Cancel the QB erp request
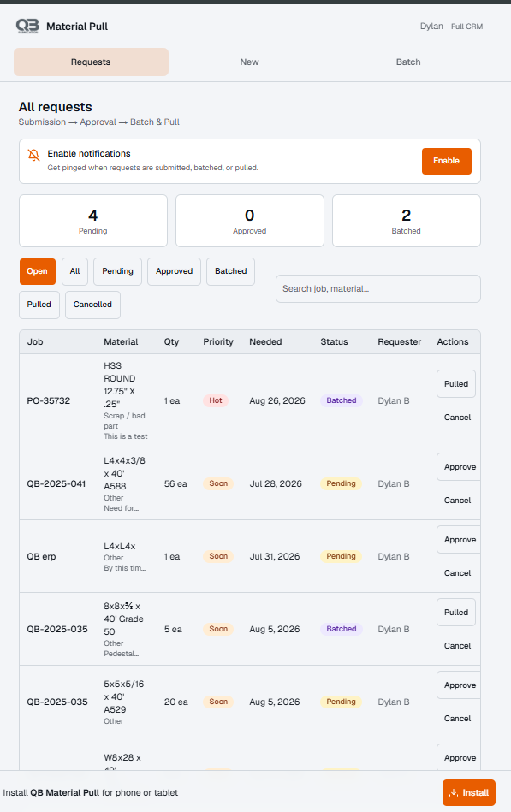The image size is (511, 812). [x=457, y=573]
